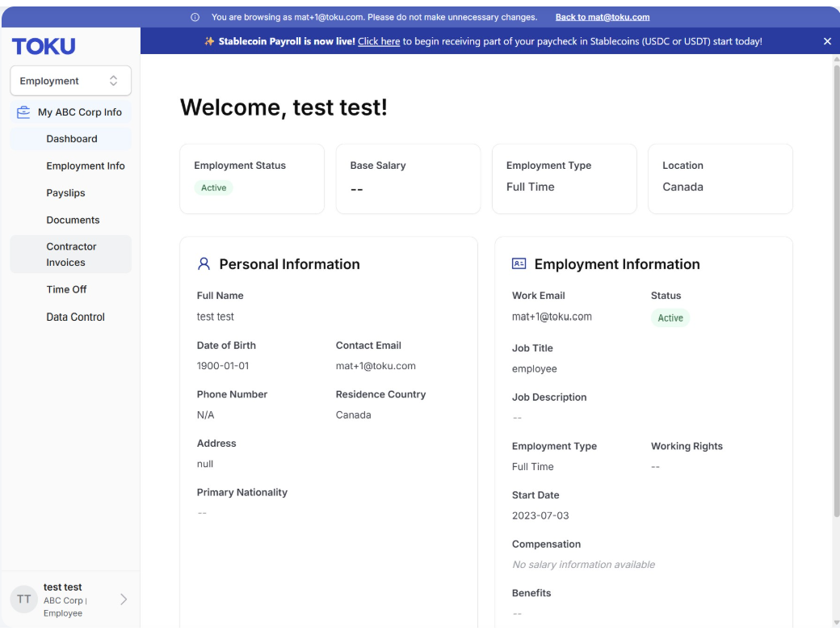
Task: Click the Click here stablecoin link
Action: (379, 41)
